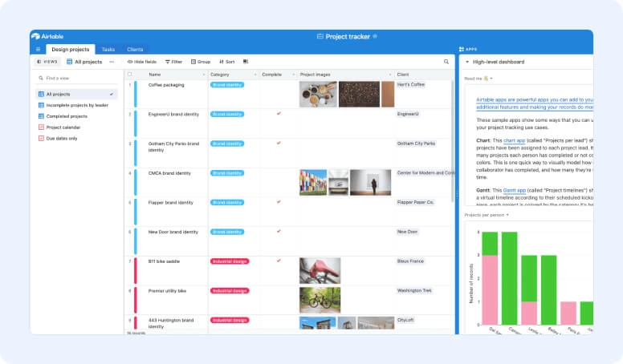623x364 pixels.
Task: Click the search magnifier icon in the toolbar
Action: coord(446,62)
